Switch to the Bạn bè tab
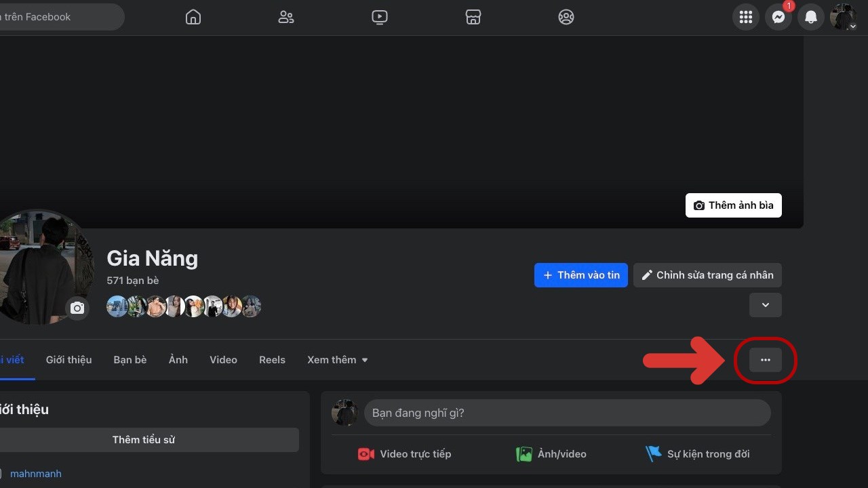868x488 pixels. [x=130, y=360]
